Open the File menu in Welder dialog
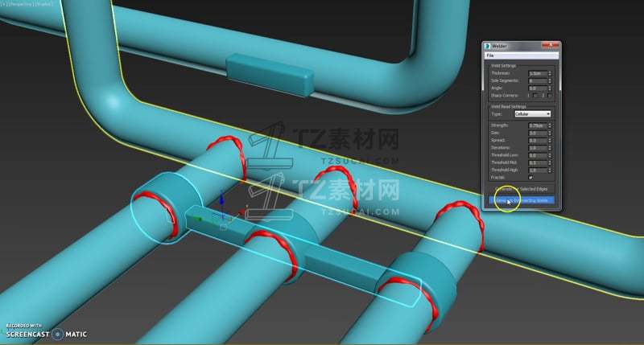644x345 pixels. pos(490,55)
